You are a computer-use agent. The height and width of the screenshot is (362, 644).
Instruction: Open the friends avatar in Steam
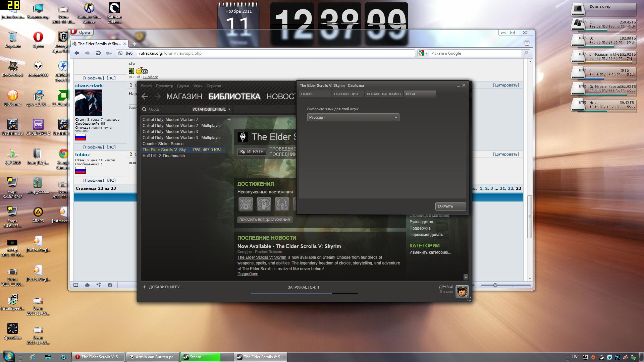click(x=462, y=291)
